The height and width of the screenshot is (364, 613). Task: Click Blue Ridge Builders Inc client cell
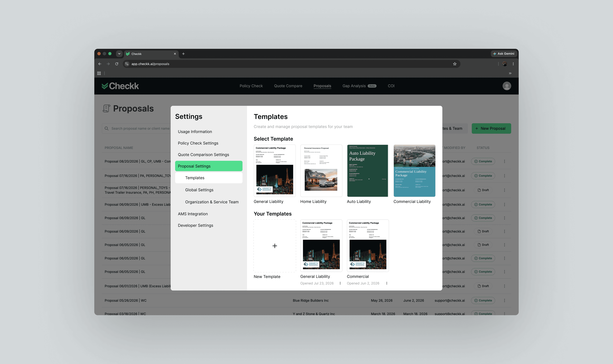tap(310, 300)
